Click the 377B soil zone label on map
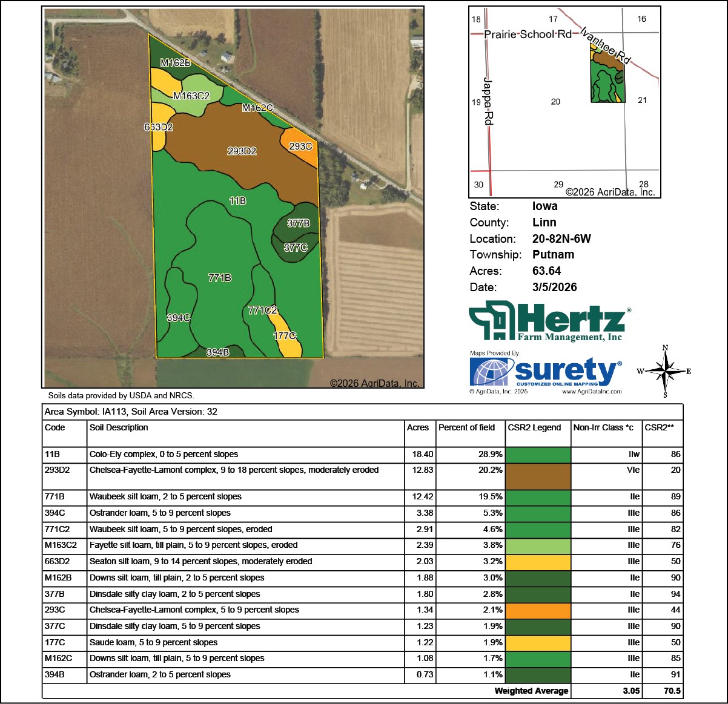Viewport: 728px width, 704px height. pos(298,223)
